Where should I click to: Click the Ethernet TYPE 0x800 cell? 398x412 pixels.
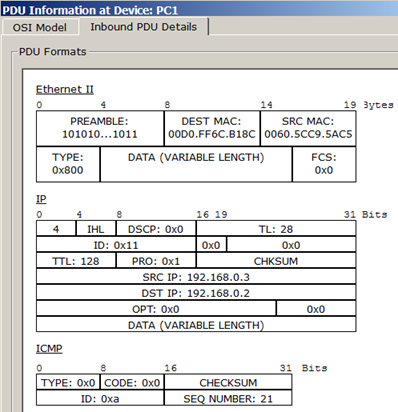pos(68,164)
